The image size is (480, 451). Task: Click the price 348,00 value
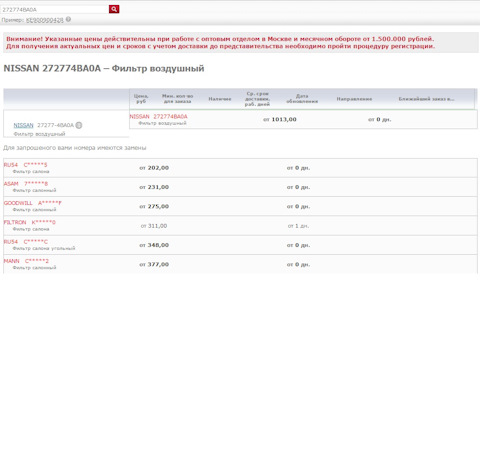154,245
